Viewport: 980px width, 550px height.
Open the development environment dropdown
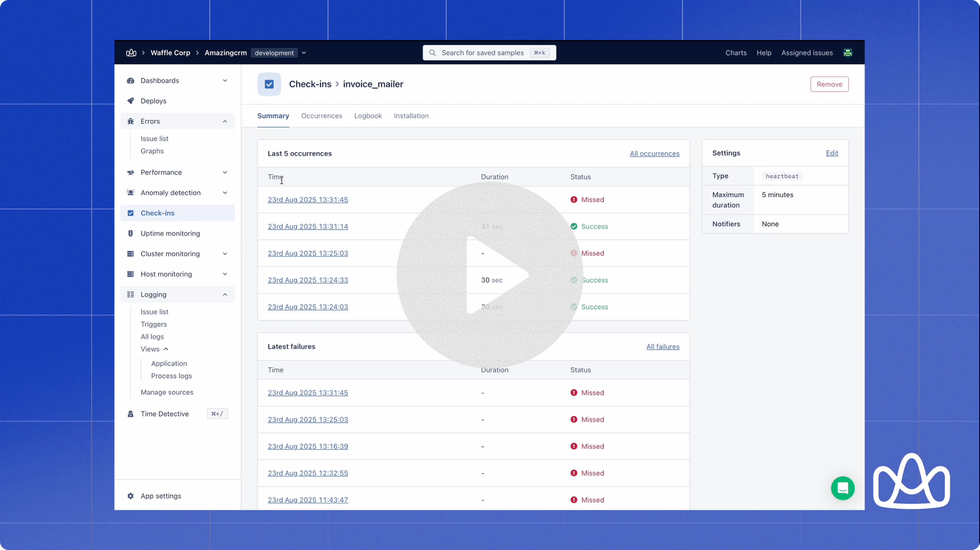click(304, 53)
